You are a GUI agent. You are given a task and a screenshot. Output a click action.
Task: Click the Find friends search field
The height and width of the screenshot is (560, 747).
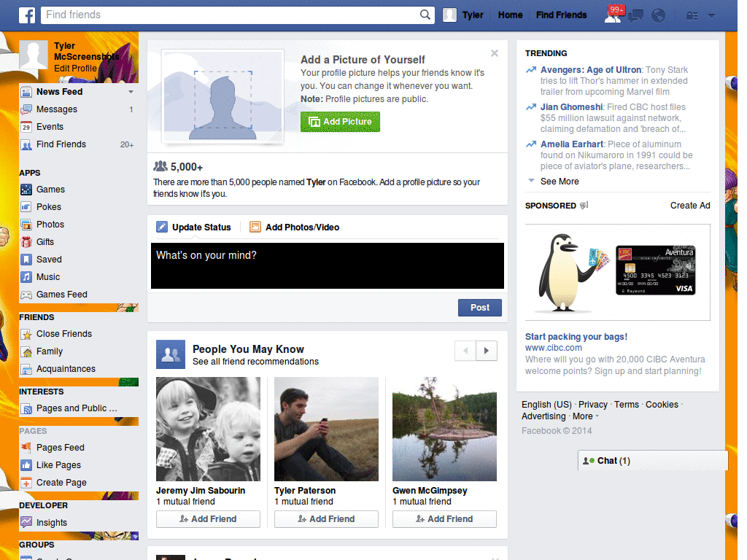231,15
